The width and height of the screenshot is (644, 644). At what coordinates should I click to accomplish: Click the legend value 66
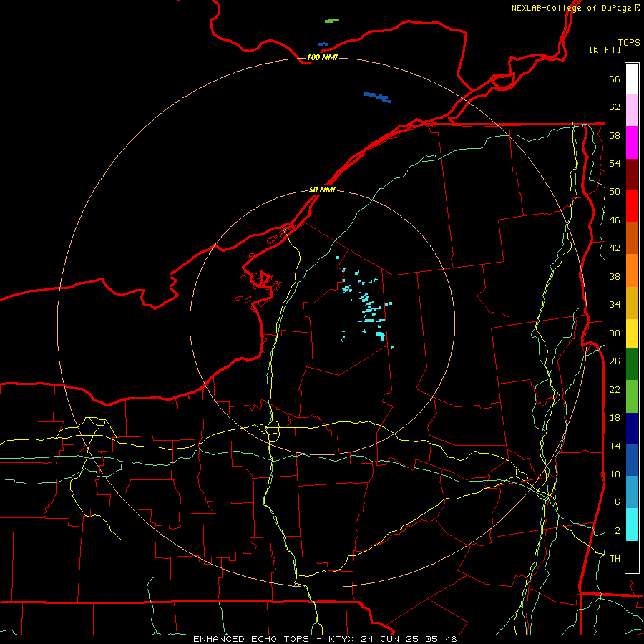point(615,79)
